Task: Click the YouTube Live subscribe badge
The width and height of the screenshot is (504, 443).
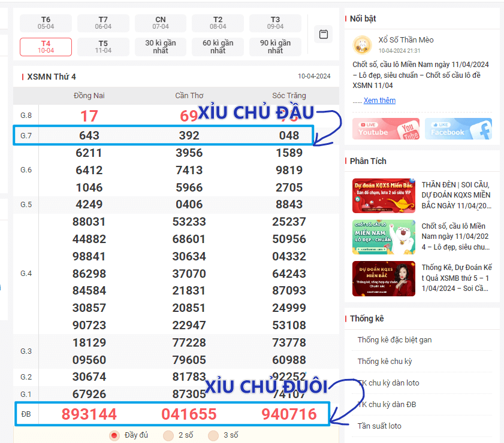Action: pos(385,129)
